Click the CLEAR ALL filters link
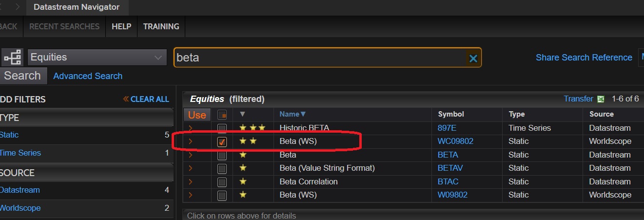The image size is (644, 220). pyautogui.click(x=146, y=99)
